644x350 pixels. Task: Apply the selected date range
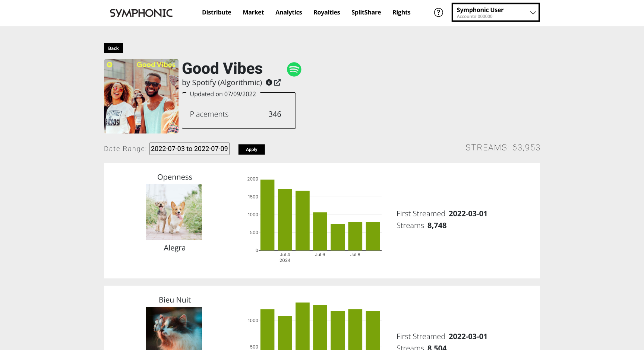tap(252, 149)
